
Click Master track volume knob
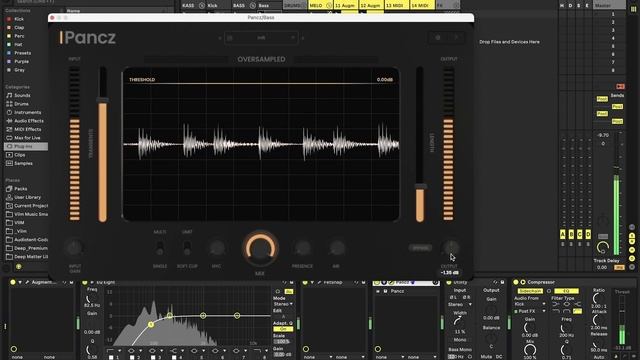click(603, 247)
